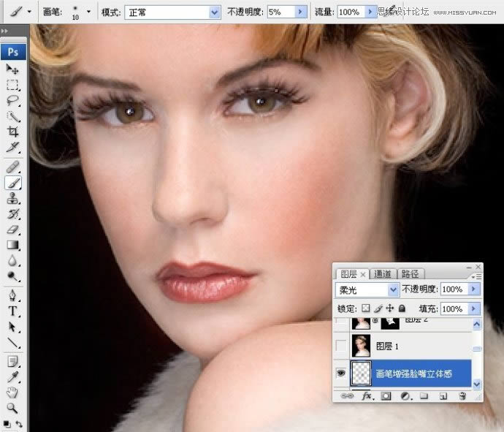
Task: Select the Crop tool
Action: pyautogui.click(x=12, y=132)
